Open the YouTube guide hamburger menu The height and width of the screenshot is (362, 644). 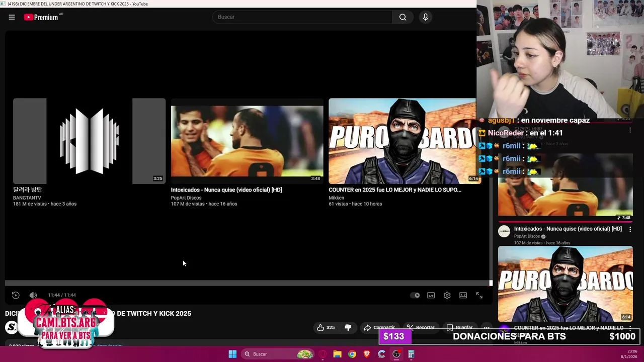click(12, 17)
